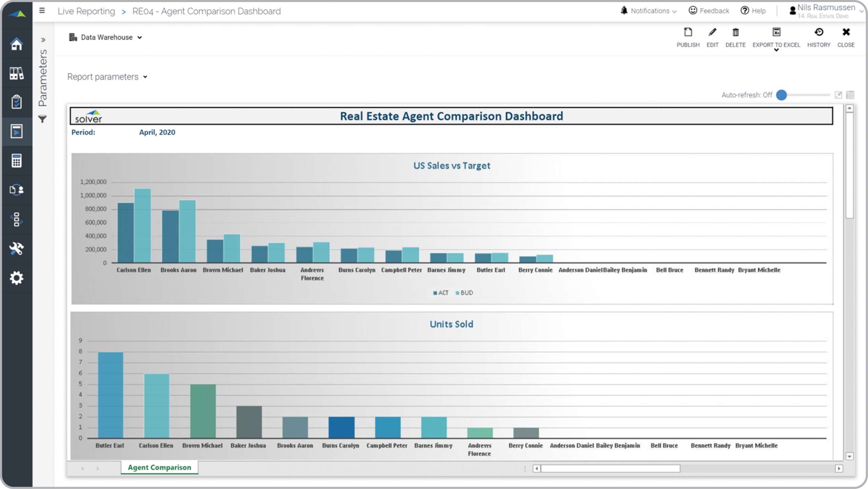Screen dimensions: 868x489
Task: Open the report History
Action: pyautogui.click(x=818, y=33)
